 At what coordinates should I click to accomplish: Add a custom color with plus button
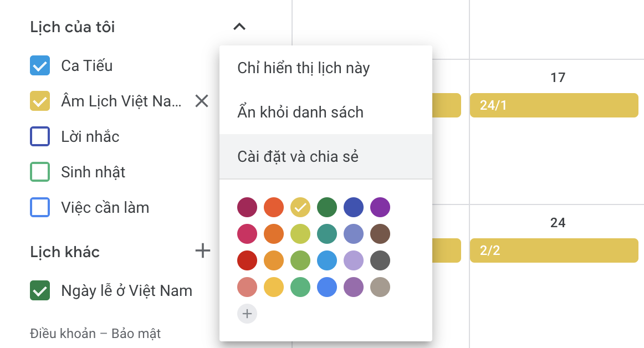(x=247, y=314)
